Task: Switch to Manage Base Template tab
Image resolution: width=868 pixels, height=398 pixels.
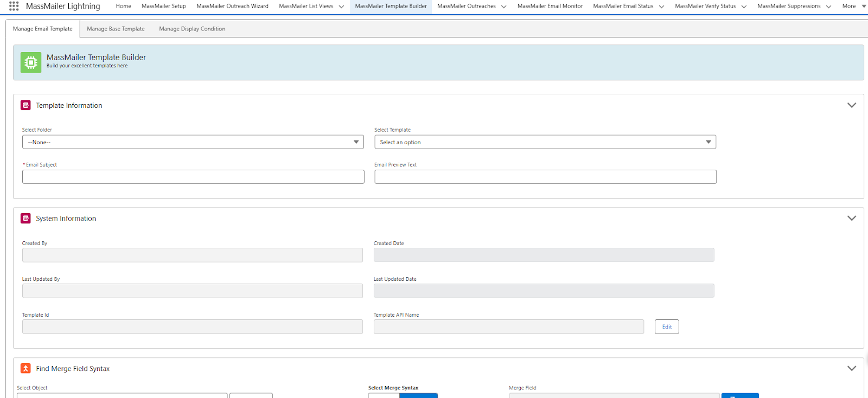Action: point(116,29)
